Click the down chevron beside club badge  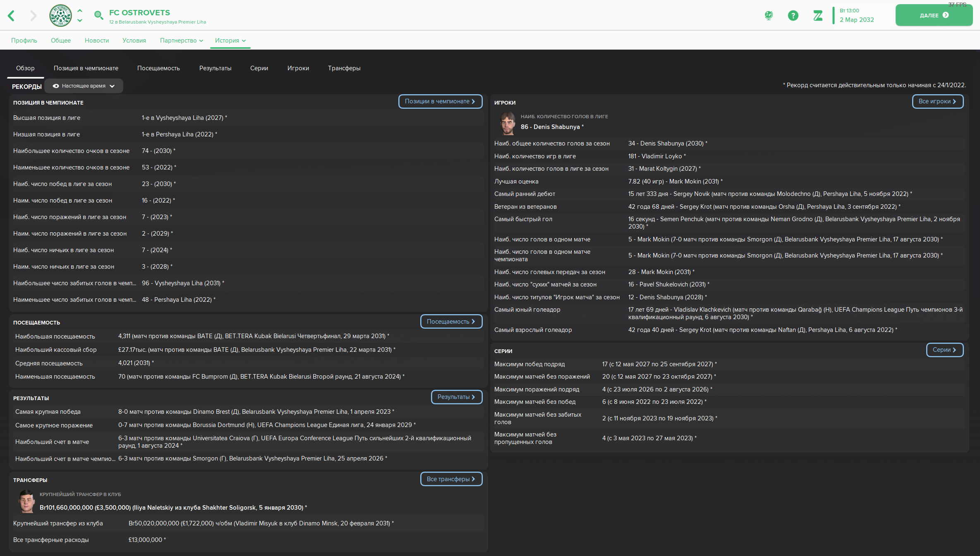click(x=80, y=20)
